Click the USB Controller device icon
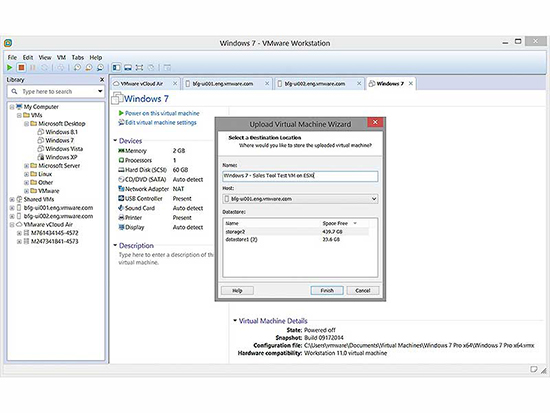 (x=121, y=198)
